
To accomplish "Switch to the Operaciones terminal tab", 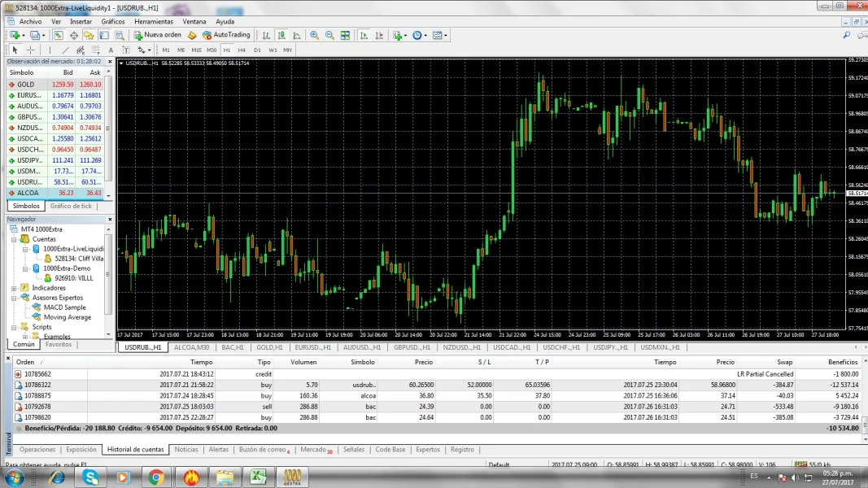I will click(37, 449).
